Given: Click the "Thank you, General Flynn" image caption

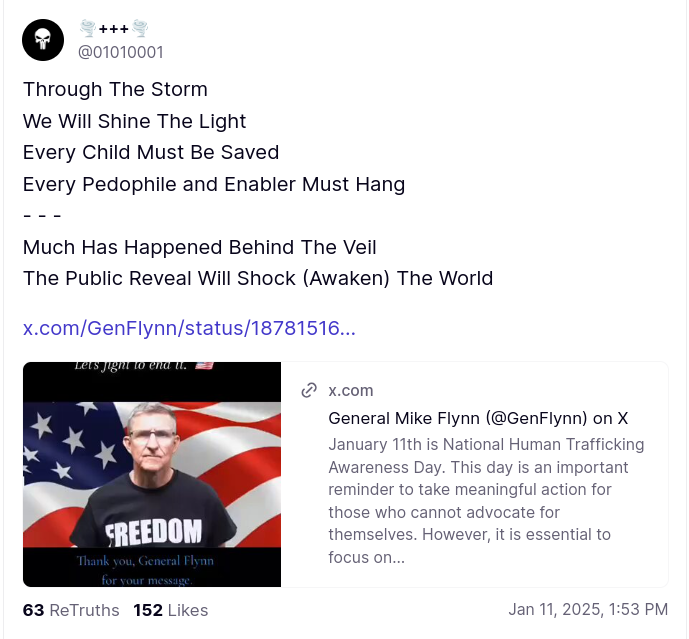Looking at the screenshot, I should pyautogui.click(x=152, y=562).
